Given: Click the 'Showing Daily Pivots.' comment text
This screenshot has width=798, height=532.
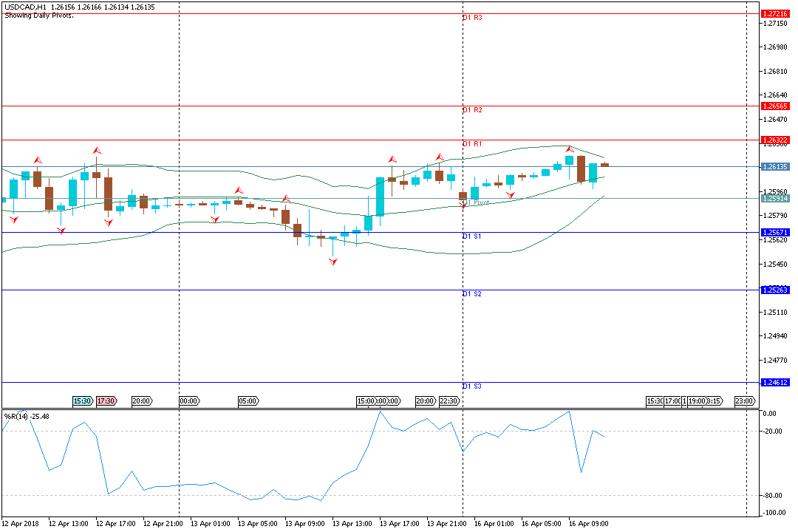Looking at the screenshot, I should click(38, 15).
